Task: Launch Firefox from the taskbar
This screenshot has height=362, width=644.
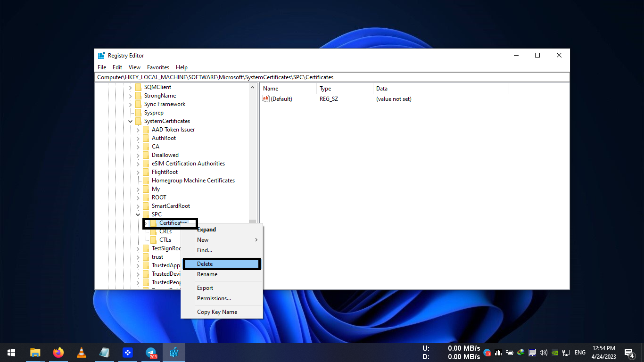Action: tap(58, 352)
